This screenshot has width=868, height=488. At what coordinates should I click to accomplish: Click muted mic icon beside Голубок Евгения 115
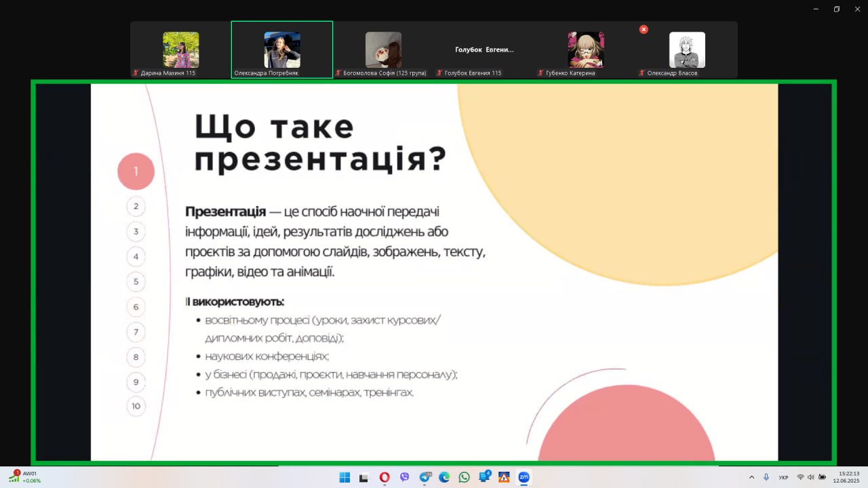pyautogui.click(x=439, y=73)
